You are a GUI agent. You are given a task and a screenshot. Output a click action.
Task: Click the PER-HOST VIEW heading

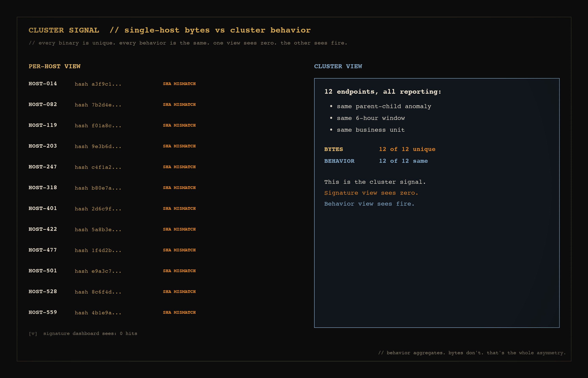54,67
